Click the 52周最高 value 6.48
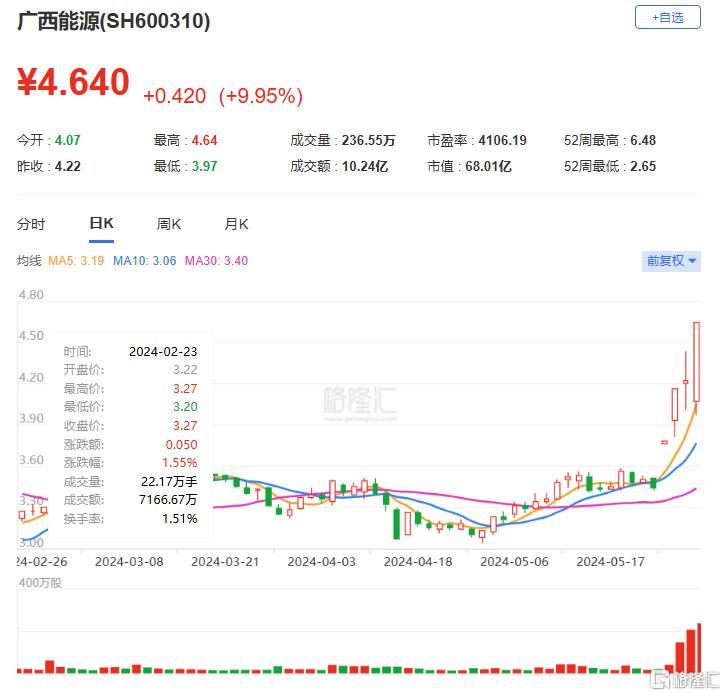Screen dimensions: 726x696 click(643, 140)
